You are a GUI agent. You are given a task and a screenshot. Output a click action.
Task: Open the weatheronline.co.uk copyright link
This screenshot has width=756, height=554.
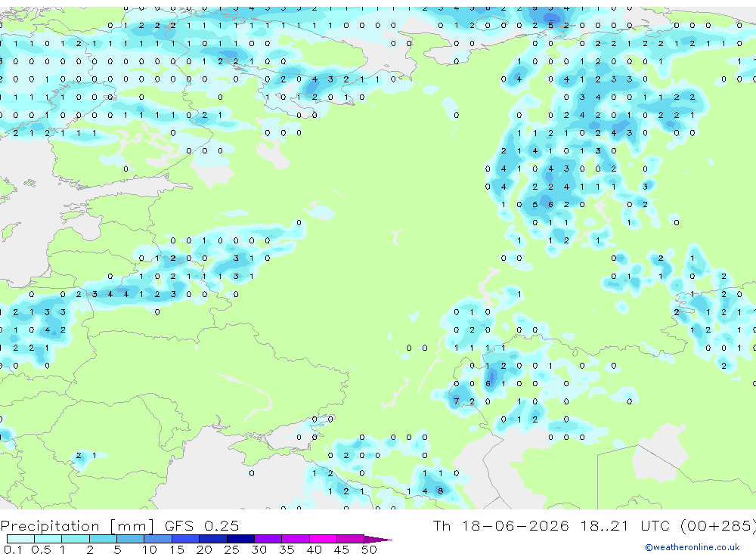pyautogui.click(x=692, y=547)
